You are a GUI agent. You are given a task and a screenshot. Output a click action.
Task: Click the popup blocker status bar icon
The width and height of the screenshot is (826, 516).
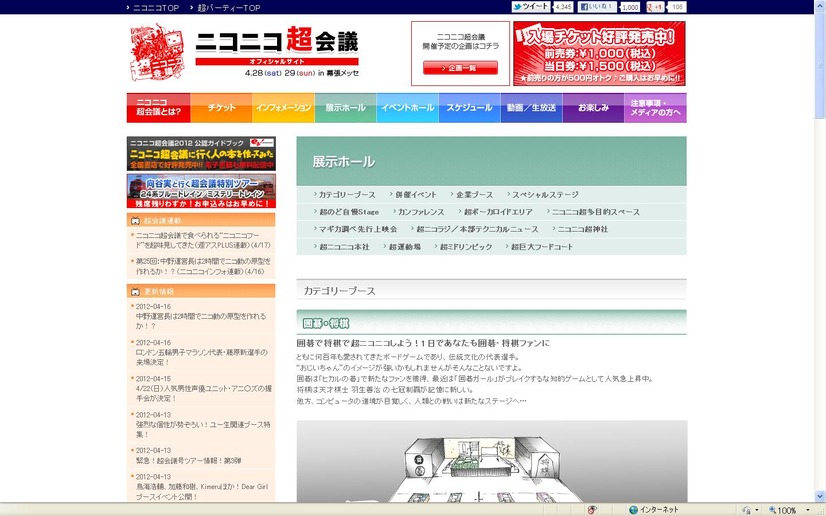pos(592,510)
